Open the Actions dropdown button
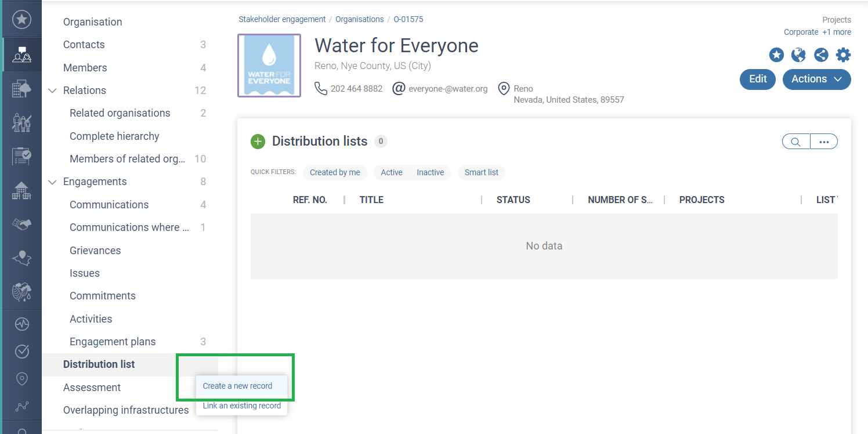Image resolution: width=868 pixels, height=434 pixels. 816,79
